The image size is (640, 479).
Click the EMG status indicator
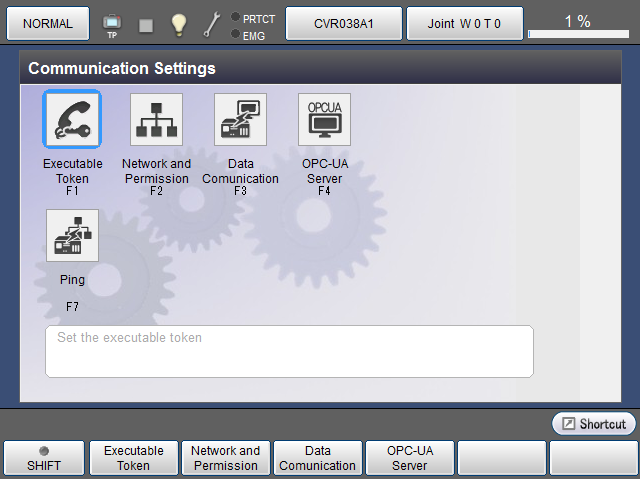tap(253, 34)
